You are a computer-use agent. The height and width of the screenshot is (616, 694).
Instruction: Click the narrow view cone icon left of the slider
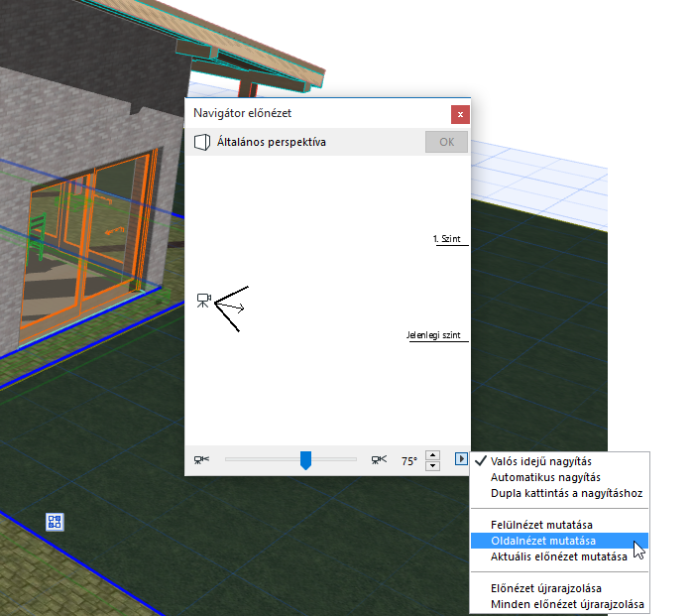tap(201, 460)
